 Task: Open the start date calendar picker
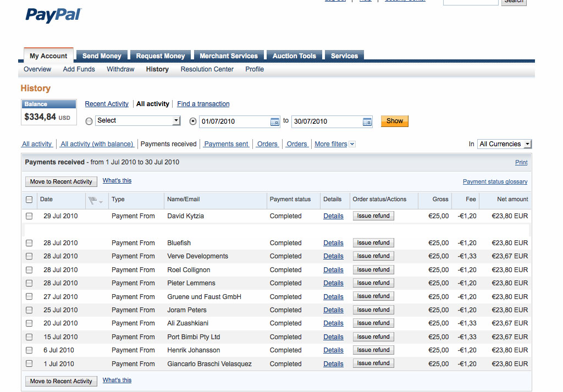(275, 122)
